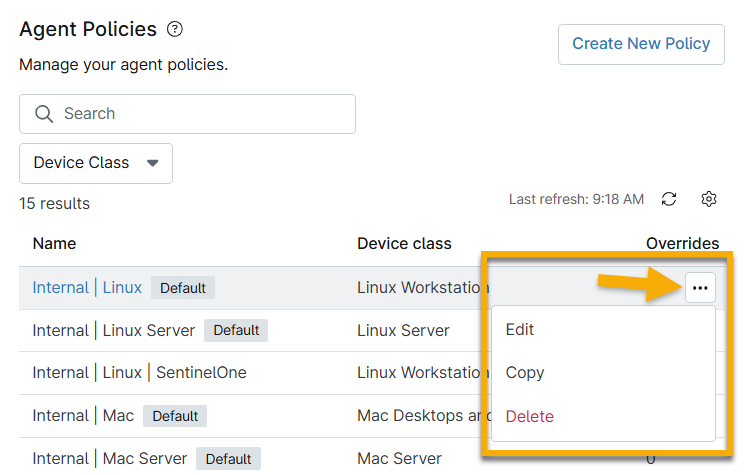
Task: Click the Overrides column header
Action: coord(682,243)
